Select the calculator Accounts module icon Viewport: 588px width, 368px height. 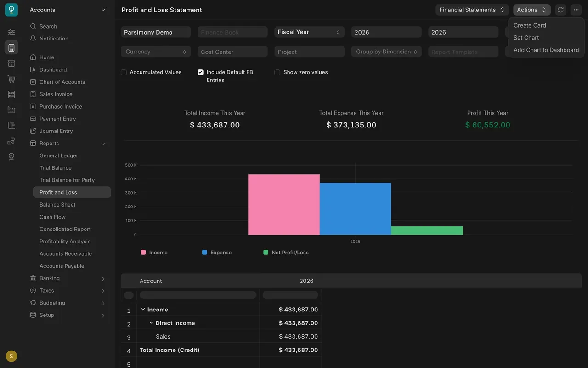[x=11, y=48]
